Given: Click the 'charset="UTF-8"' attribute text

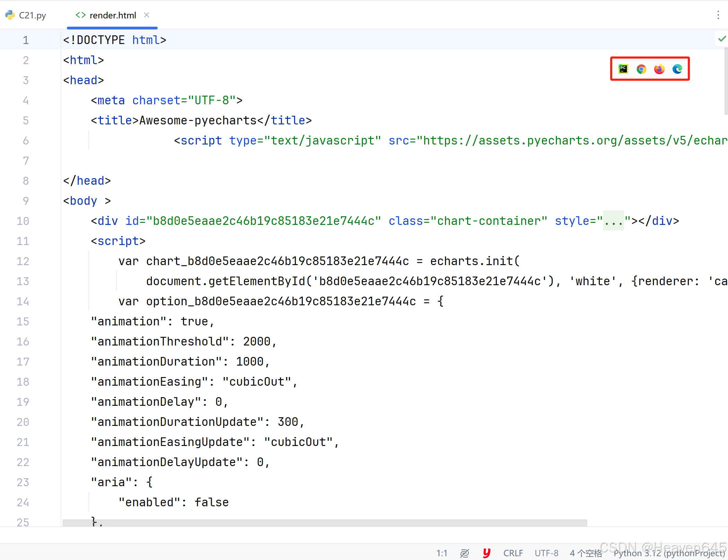Looking at the screenshot, I should coord(184,100).
